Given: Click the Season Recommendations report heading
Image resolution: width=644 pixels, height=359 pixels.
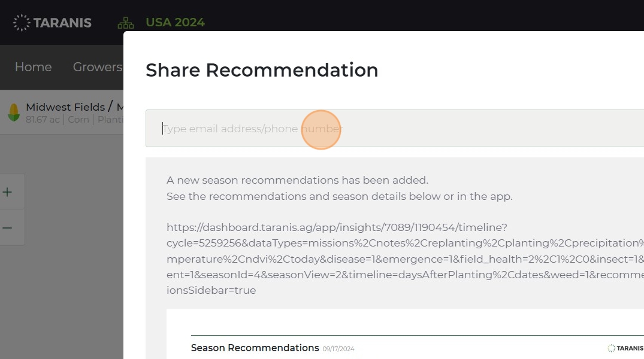Looking at the screenshot, I should click(x=255, y=348).
